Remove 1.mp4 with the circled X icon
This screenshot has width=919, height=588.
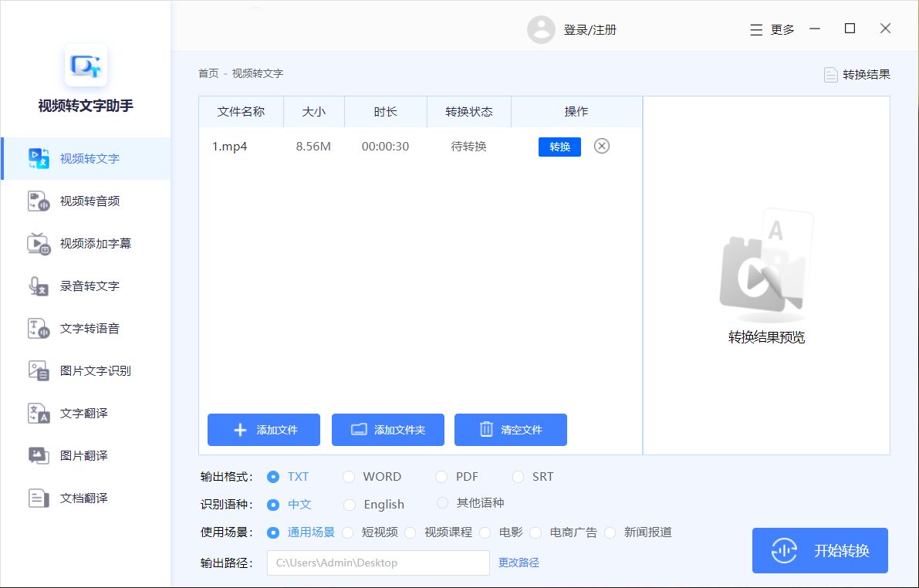pos(601,146)
